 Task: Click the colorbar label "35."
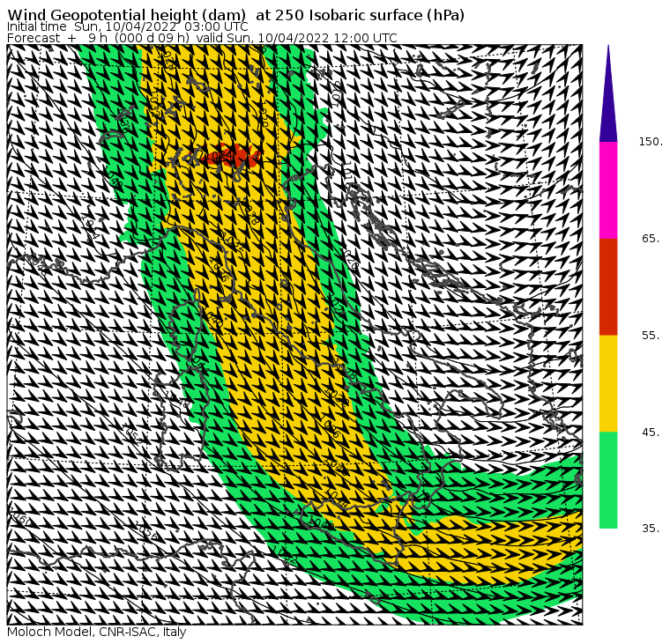tap(651, 529)
